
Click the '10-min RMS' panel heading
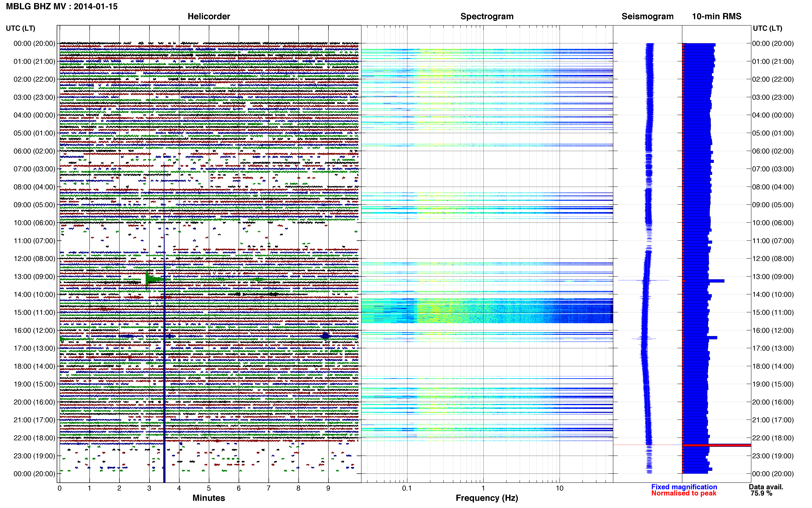(717, 16)
